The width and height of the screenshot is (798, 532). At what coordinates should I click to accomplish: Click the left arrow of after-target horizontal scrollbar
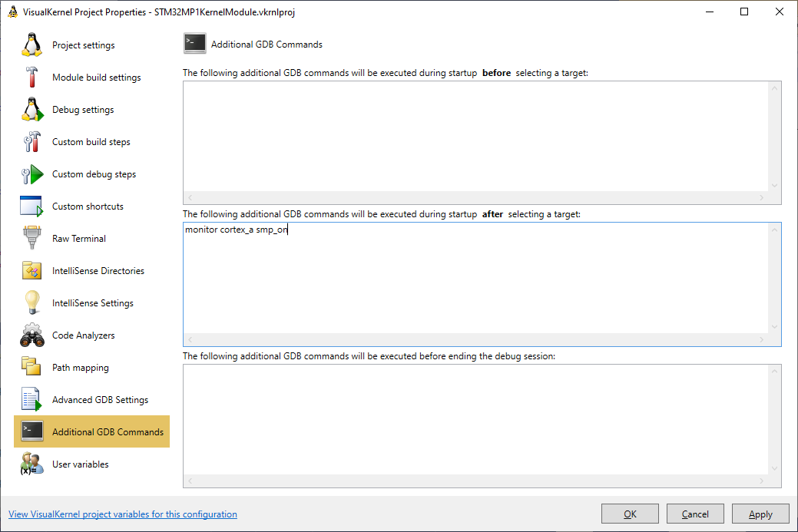190,339
